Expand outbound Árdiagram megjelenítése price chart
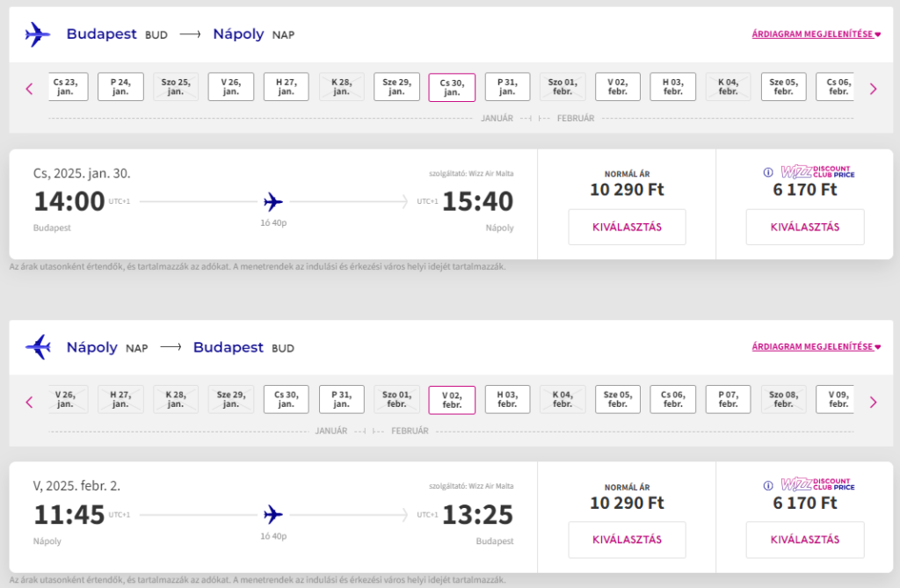The image size is (900, 588). (x=816, y=34)
